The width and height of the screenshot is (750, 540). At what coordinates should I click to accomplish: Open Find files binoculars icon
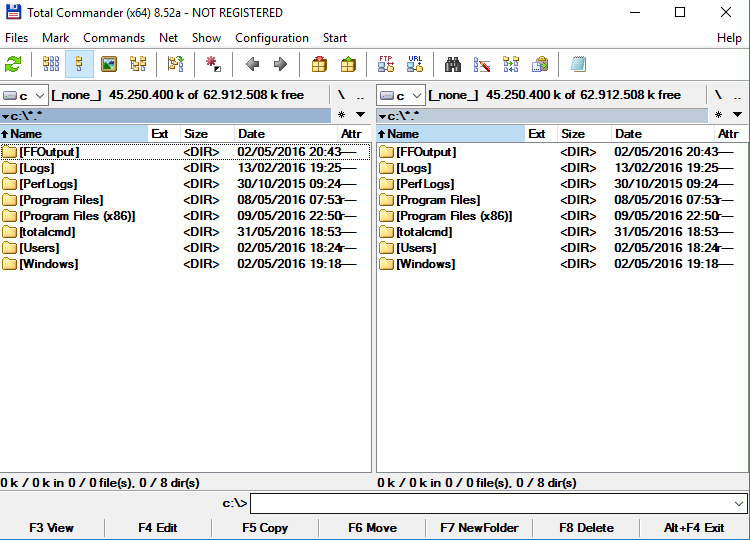(x=452, y=64)
